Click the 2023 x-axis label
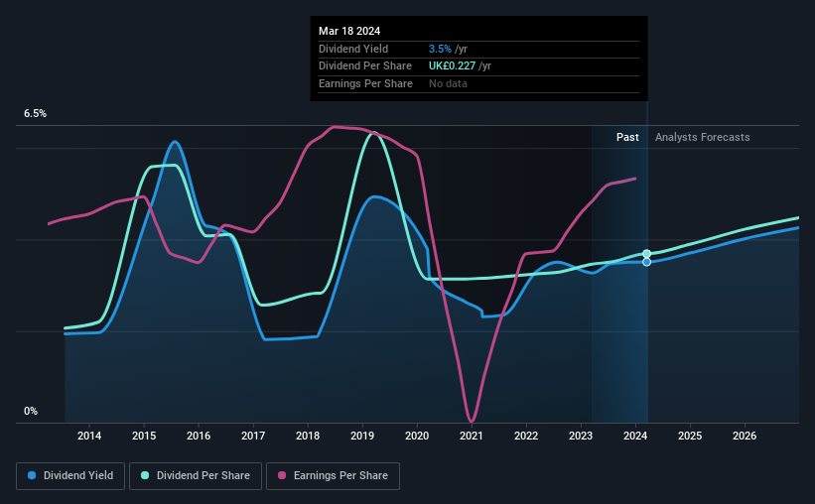 pyautogui.click(x=581, y=436)
